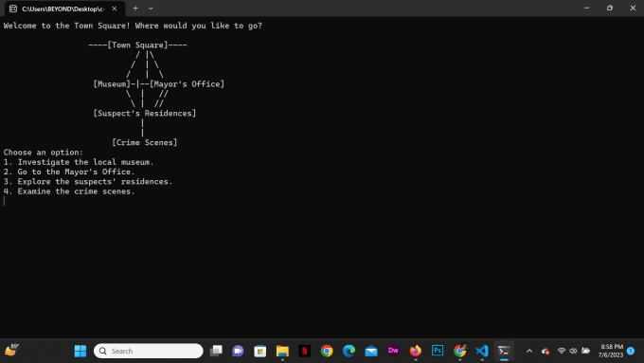Viewport: 644px width, 363px height.
Task: Close the current terminal tab
Action: pos(115,9)
